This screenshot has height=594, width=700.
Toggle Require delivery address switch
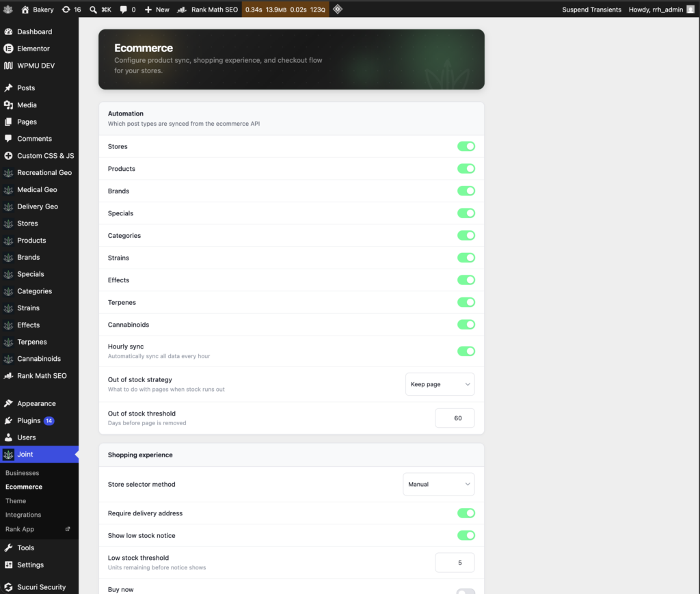tap(466, 513)
